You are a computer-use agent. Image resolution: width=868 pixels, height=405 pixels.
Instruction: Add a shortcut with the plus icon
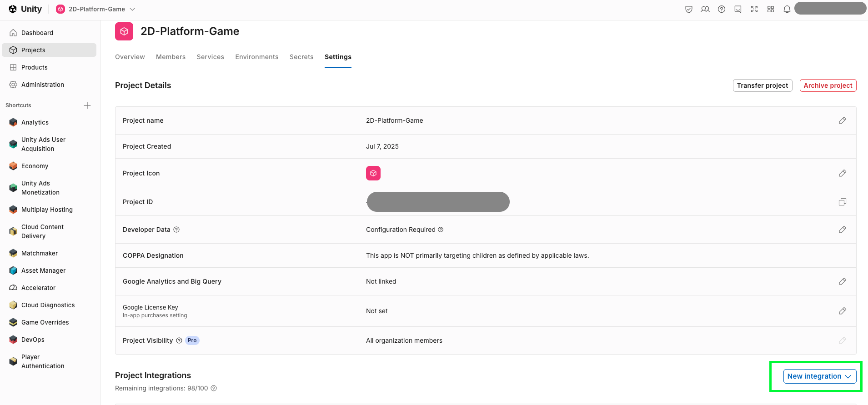87,105
